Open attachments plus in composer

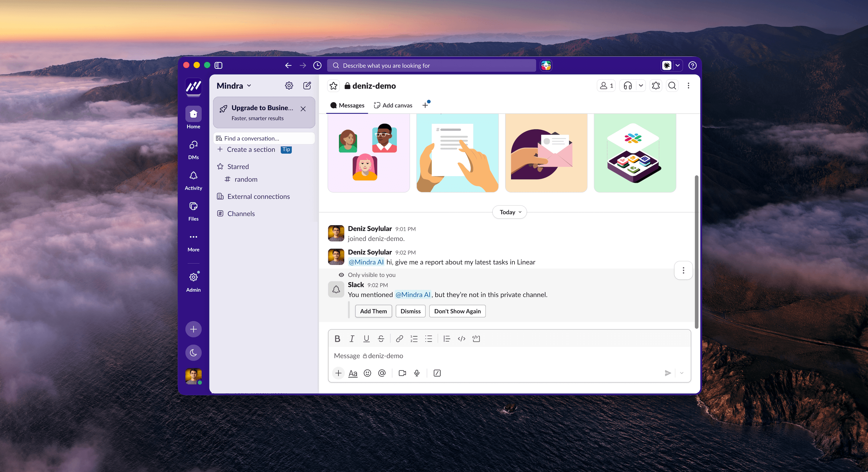[x=338, y=373]
